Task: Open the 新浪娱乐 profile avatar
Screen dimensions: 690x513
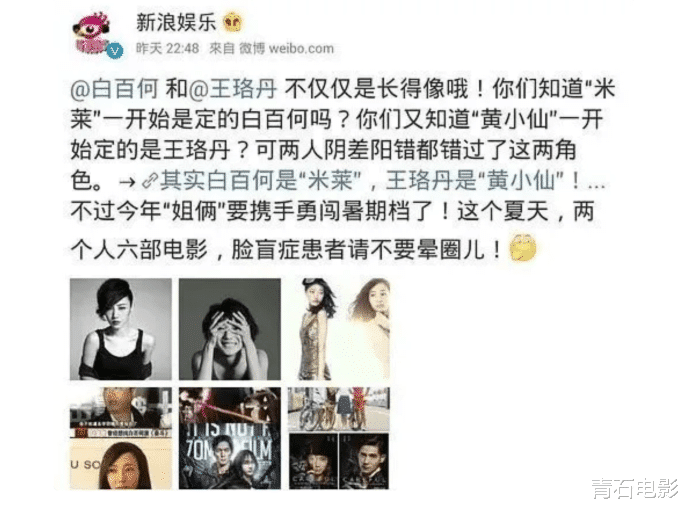Action: point(92,34)
